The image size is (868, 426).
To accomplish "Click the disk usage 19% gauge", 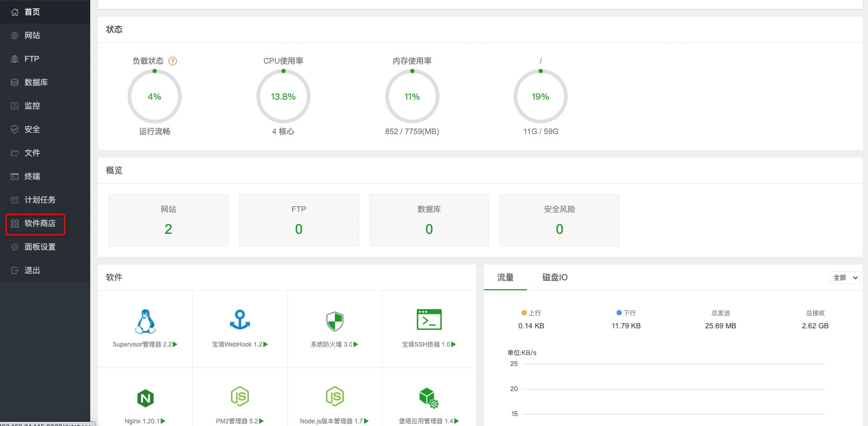I will pyautogui.click(x=540, y=97).
